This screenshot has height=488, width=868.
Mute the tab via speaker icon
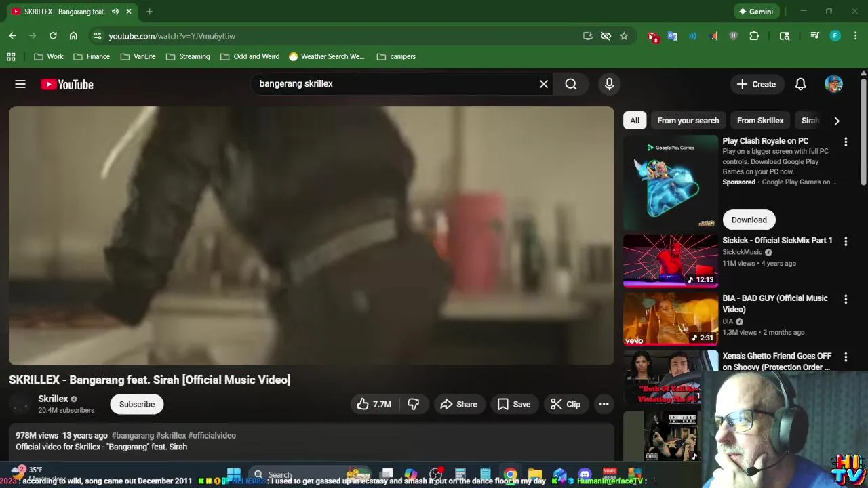[115, 12]
